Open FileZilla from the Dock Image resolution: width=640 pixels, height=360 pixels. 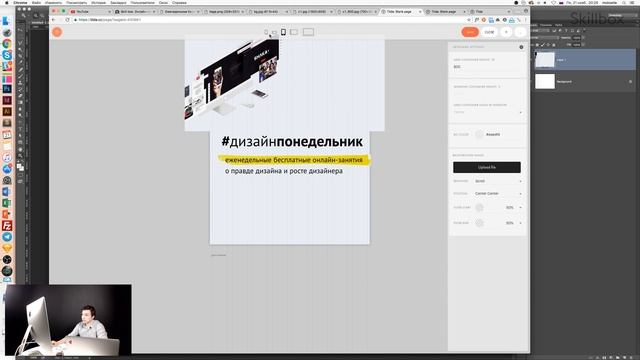pyautogui.click(x=7, y=225)
